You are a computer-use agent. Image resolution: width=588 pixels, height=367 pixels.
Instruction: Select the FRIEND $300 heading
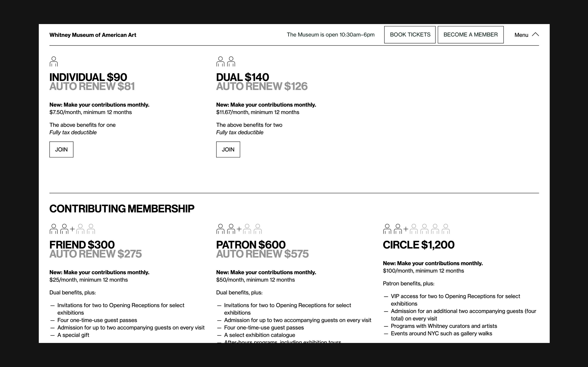pyautogui.click(x=82, y=245)
